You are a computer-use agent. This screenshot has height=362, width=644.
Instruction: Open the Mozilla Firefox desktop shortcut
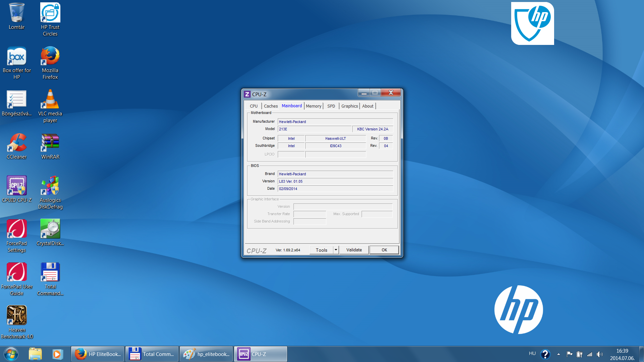click(x=50, y=56)
